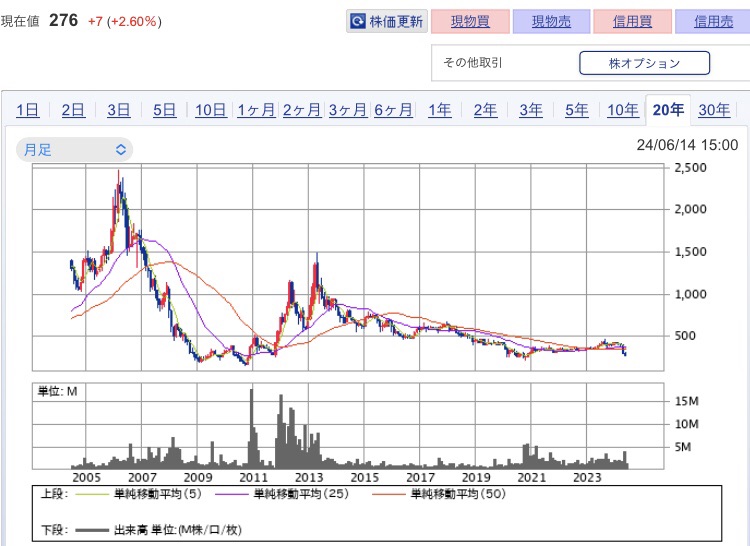Click the 出来高 volume legend entry

(x=158, y=530)
